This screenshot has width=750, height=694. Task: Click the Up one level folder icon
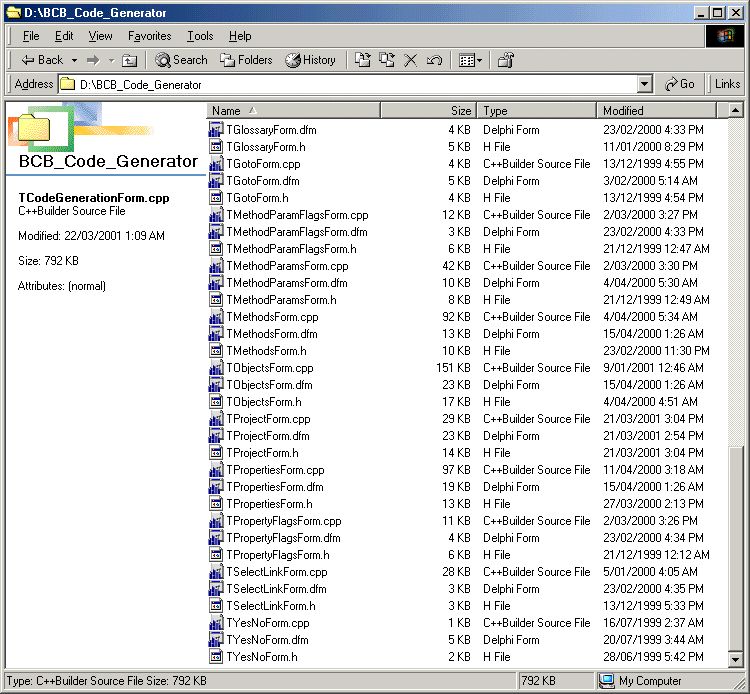130,60
